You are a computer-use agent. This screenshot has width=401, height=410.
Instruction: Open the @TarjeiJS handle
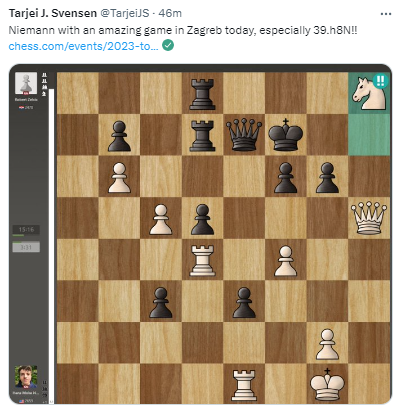point(125,13)
